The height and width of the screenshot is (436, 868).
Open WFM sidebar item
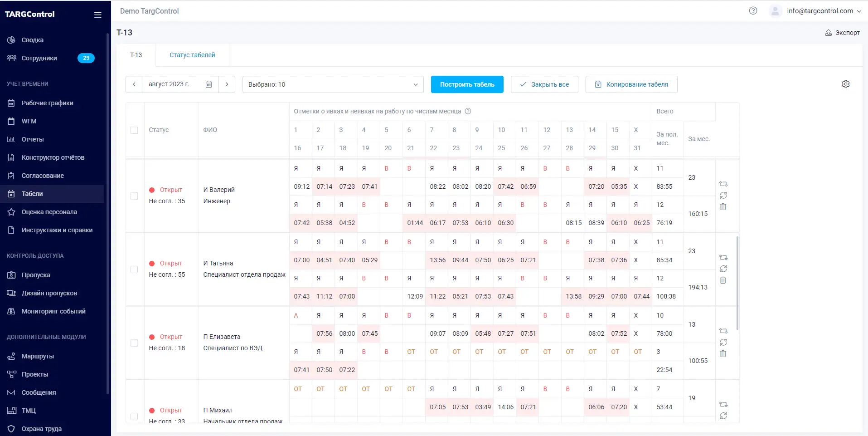pos(52,121)
